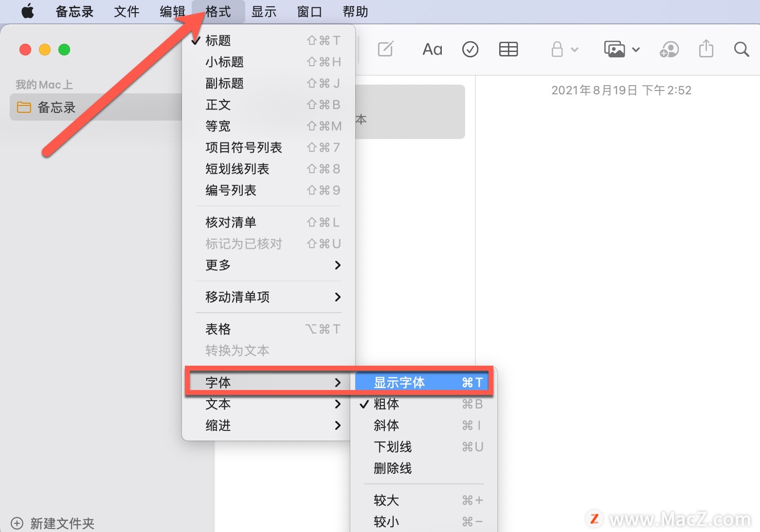Expand the 文本 submenu

tap(269, 404)
